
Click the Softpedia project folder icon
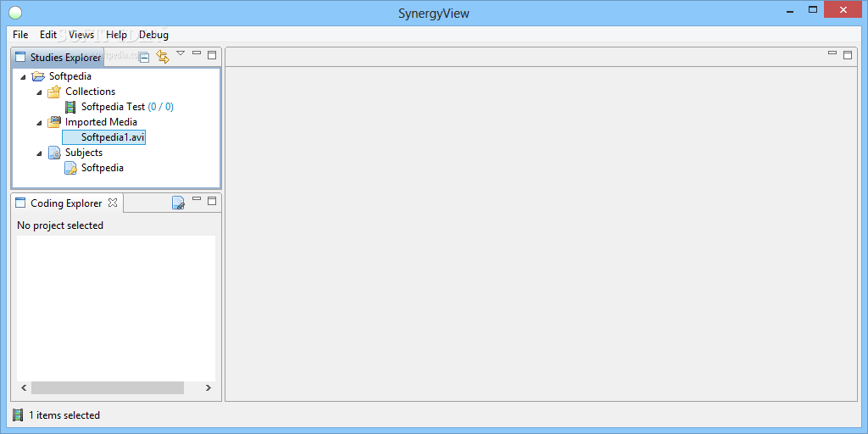[x=38, y=76]
